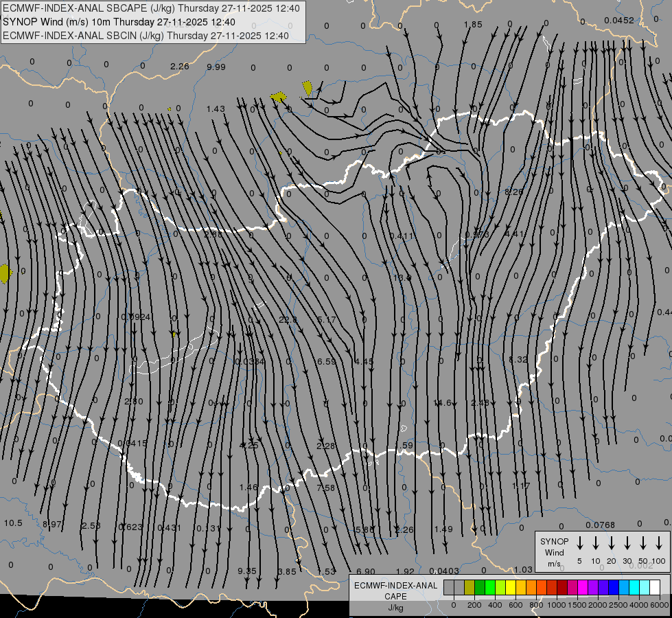Click the 1.85 value near the top
This screenshot has height=618, width=672.
pos(473,25)
